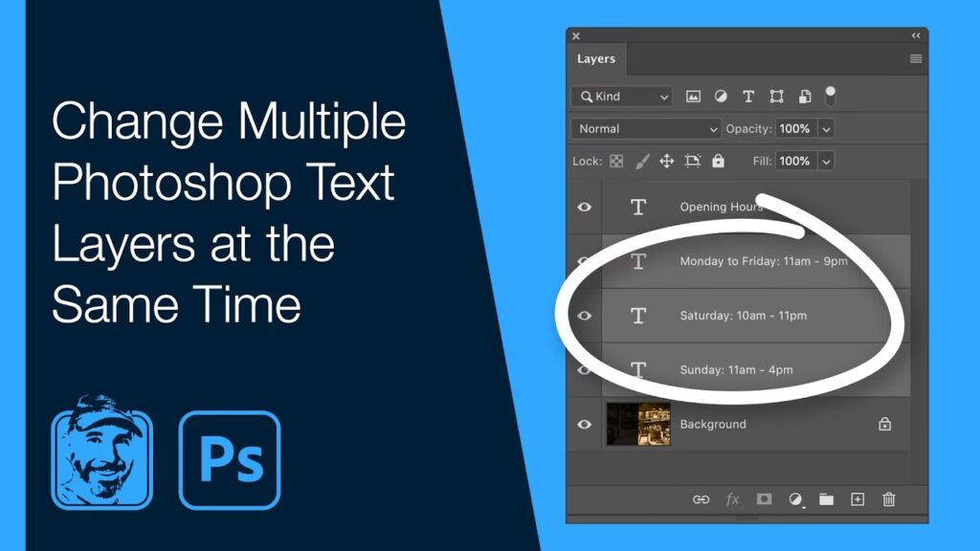Click the Fill percentage input field
This screenshot has height=551, width=980.
(x=794, y=161)
